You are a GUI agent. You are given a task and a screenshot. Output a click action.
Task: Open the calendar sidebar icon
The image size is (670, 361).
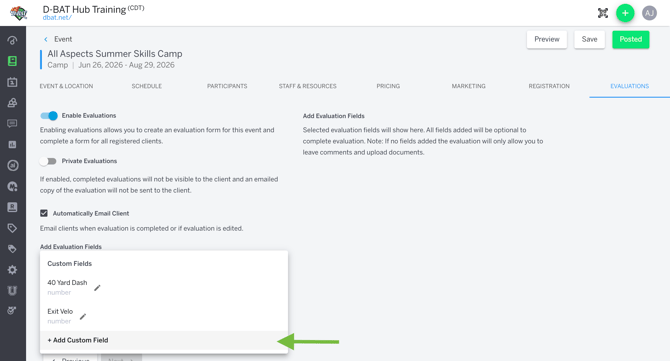[x=12, y=82]
